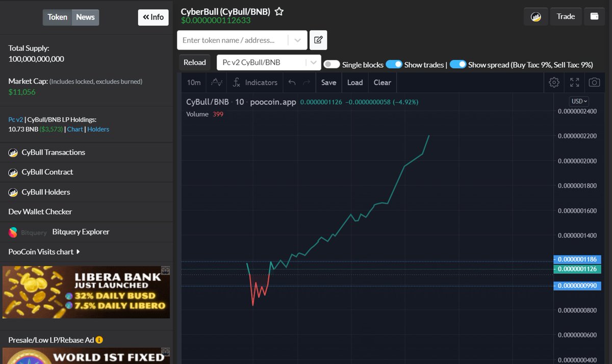Click the CyBull Contract icon
The width and height of the screenshot is (612, 364).
coord(13,172)
